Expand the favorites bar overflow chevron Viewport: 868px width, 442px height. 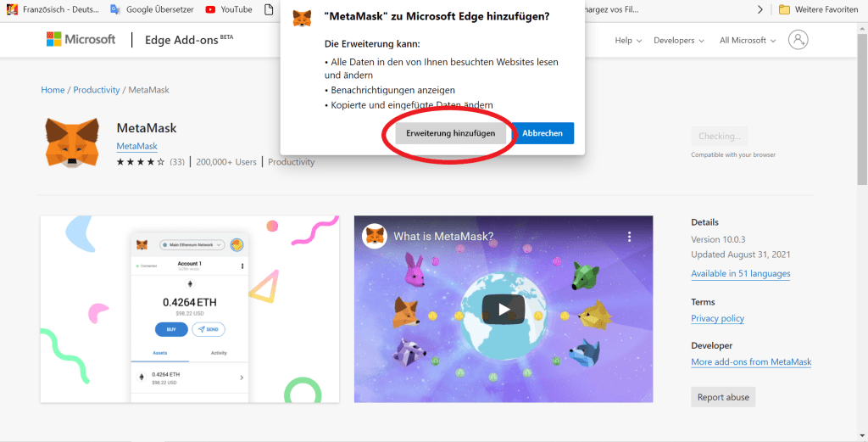(759, 9)
